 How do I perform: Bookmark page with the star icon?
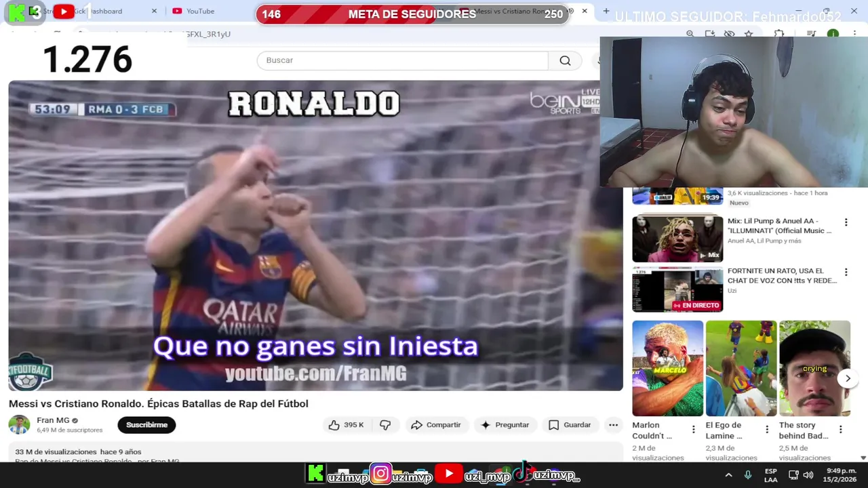[749, 34]
